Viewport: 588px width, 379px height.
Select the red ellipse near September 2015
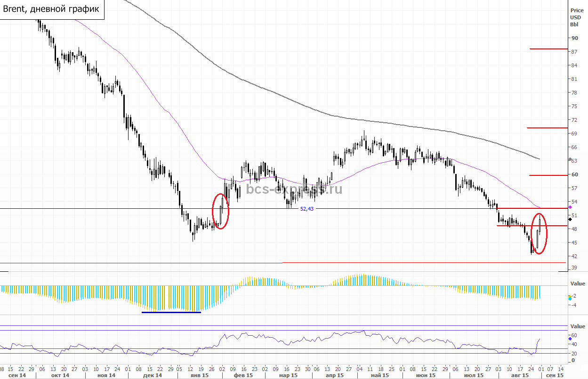point(540,234)
